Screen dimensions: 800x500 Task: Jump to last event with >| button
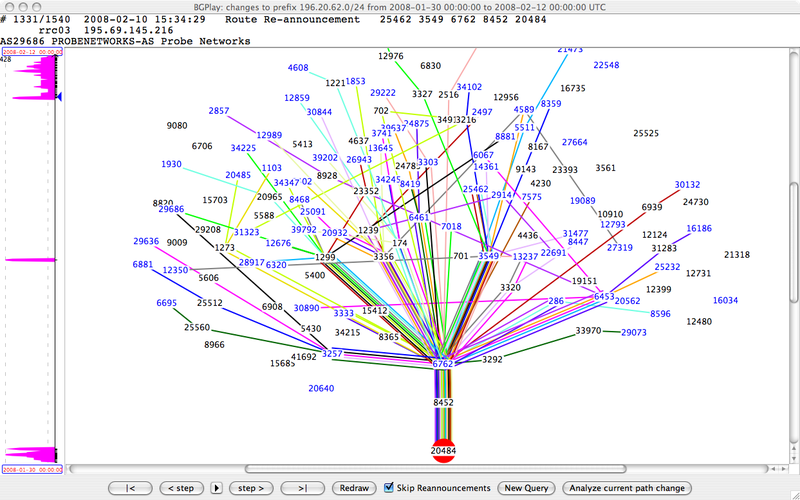pos(301,488)
